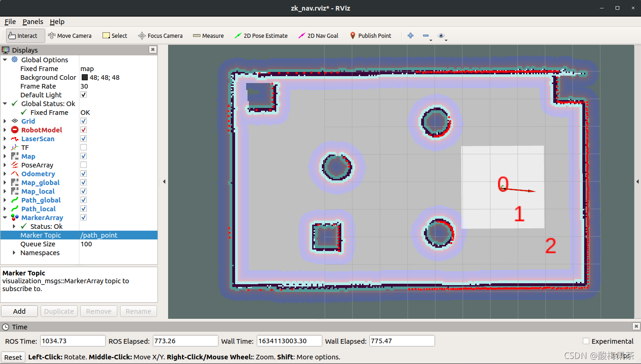Click the PoseArray display icon
Viewport: 641px width, 364px height.
pos(15,165)
